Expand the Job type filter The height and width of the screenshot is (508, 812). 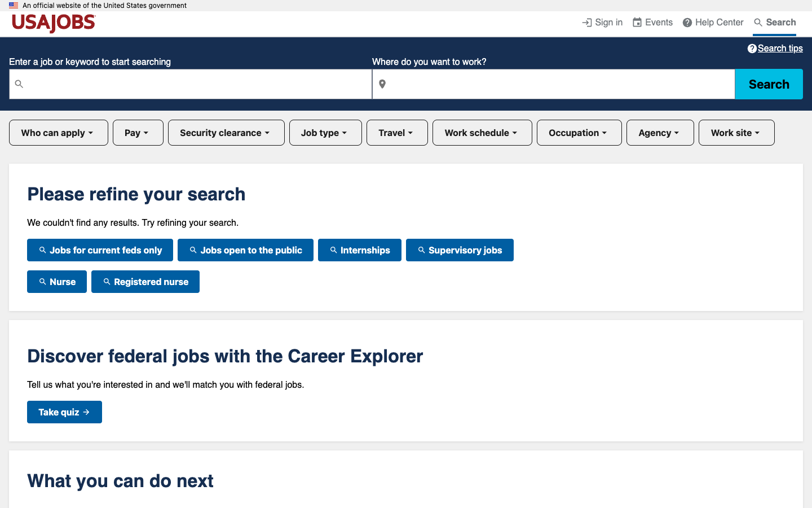pos(325,133)
